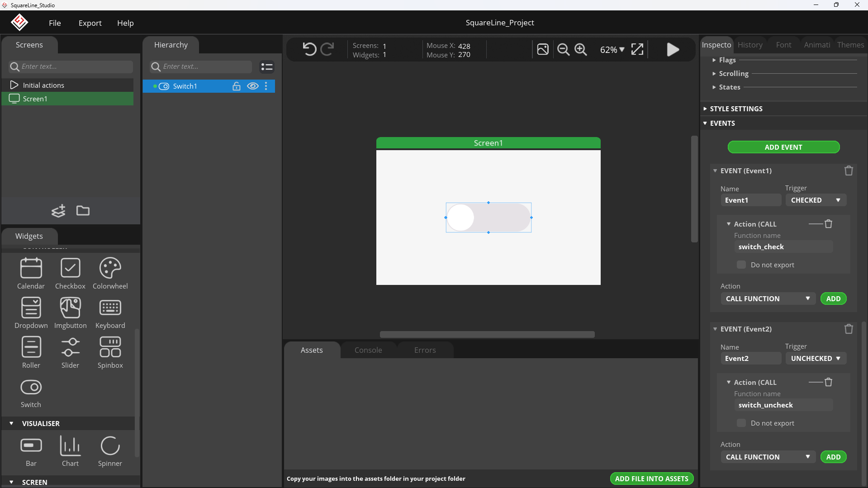Delete Event1 with trash icon
The width and height of the screenshot is (868, 488).
pyautogui.click(x=849, y=171)
